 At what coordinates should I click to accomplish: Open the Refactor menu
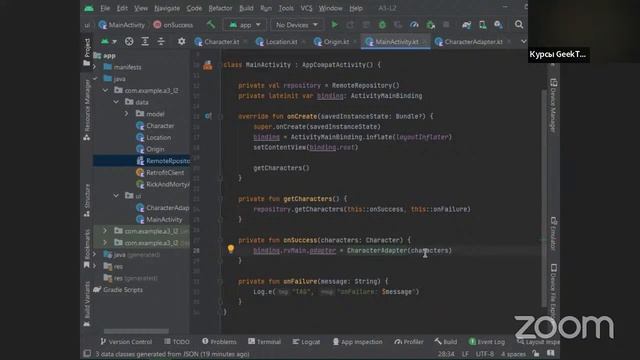(x=220, y=8)
